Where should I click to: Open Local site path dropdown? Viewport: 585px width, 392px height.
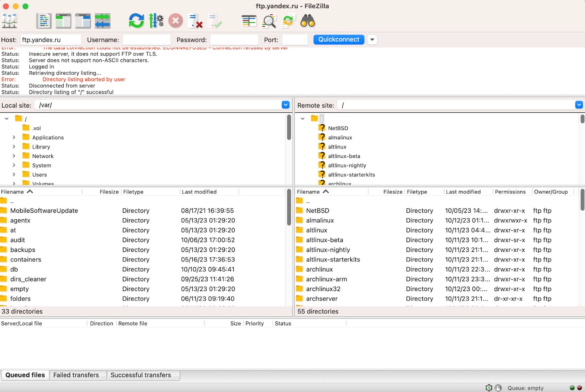286,105
